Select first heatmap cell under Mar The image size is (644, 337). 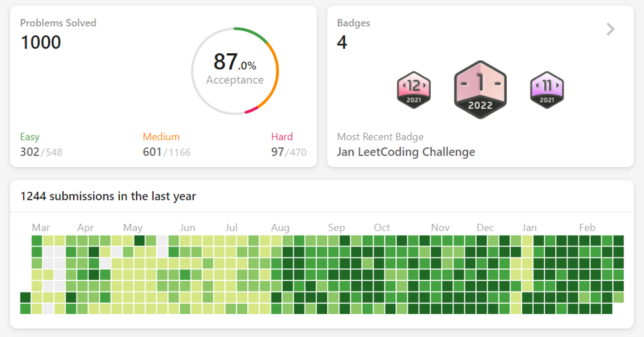tap(37, 241)
